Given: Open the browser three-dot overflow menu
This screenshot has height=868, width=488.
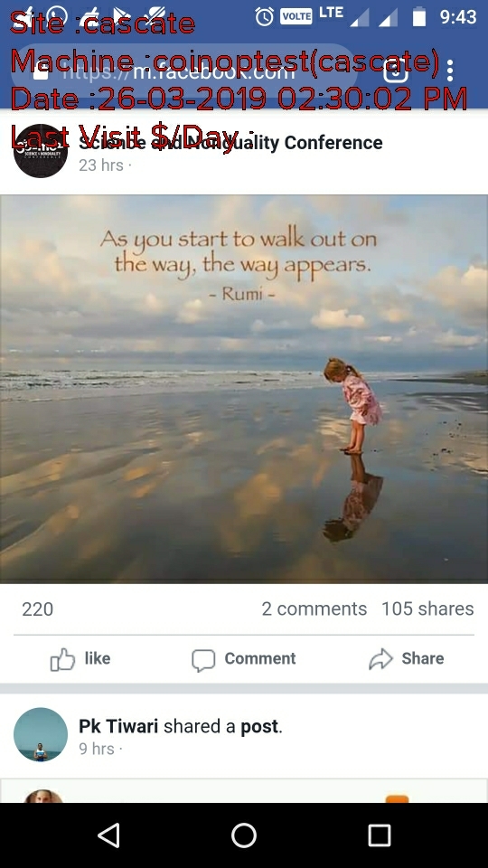Looking at the screenshot, I should coord(450,71).
